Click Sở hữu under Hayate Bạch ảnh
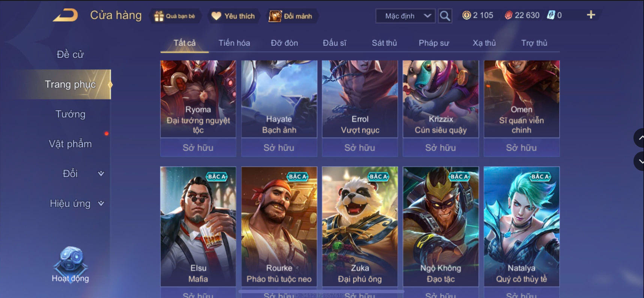Image resolution: width=644 pixels, height=298 pixels. [279, 148]
